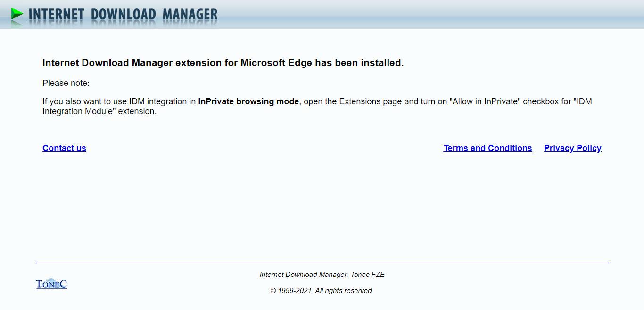The image size is (644, 310).
Task: Click the word INTERNET in header banner
Action: click(56, 15)
